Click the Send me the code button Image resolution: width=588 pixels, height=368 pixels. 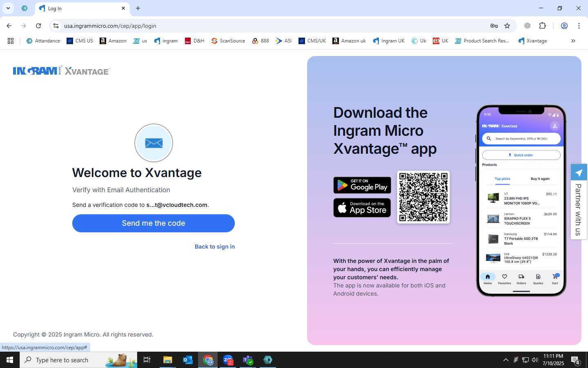154,223
